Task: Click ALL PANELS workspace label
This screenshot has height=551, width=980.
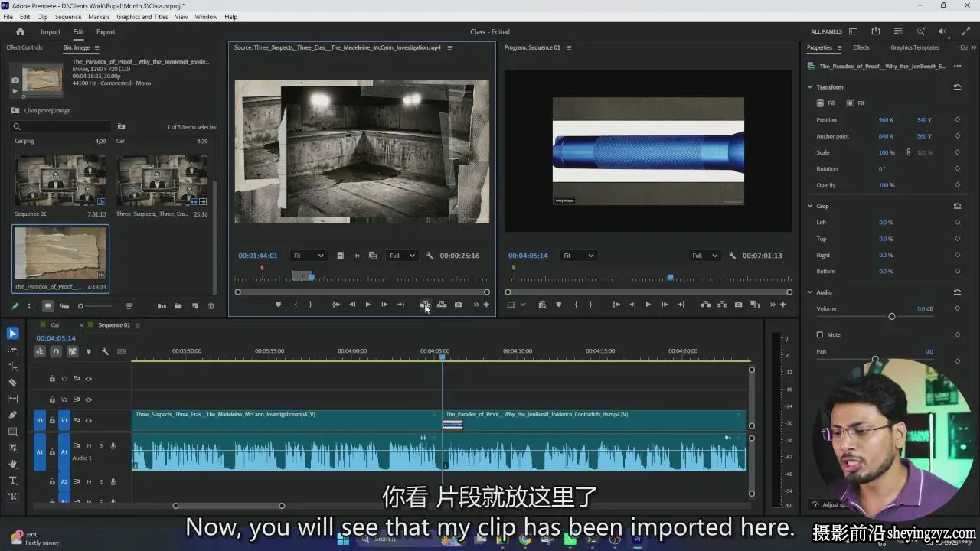Action: [x=826, y=32]
